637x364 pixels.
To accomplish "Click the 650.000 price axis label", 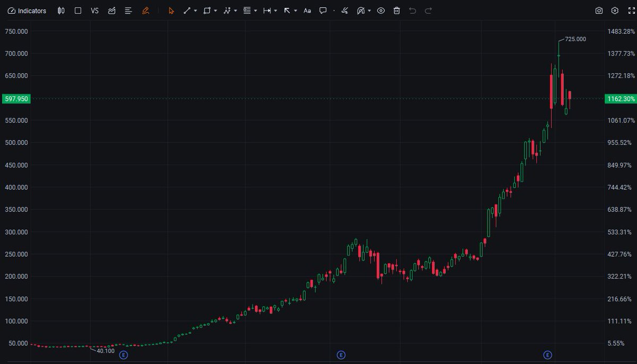I will pyautogui.click(x=16, y=76).
